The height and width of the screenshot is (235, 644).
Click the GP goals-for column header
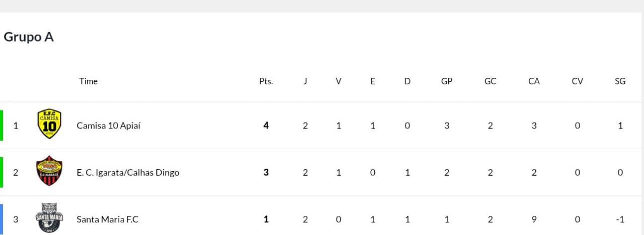(x=447, y=81)
